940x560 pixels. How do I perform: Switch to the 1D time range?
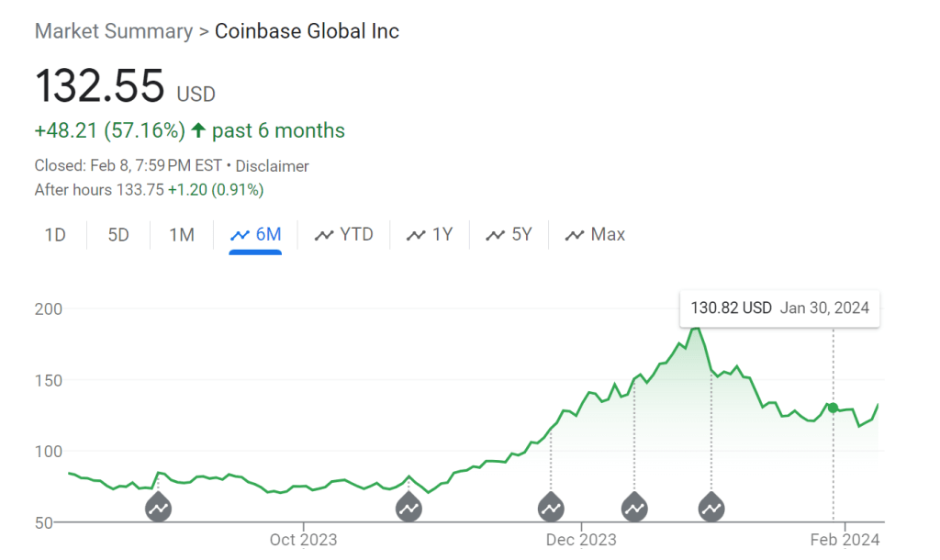tap(55, 235)
